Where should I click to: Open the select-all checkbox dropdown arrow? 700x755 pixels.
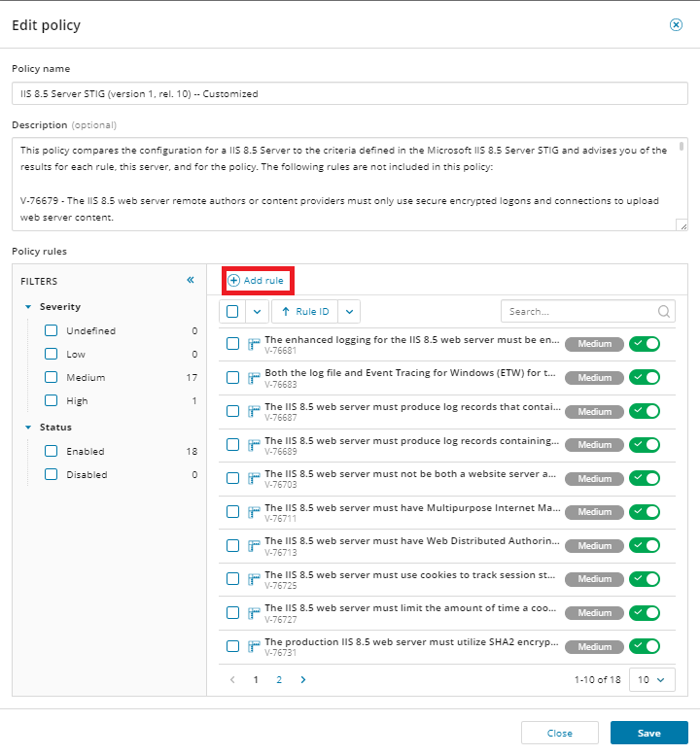click(257, 312)
